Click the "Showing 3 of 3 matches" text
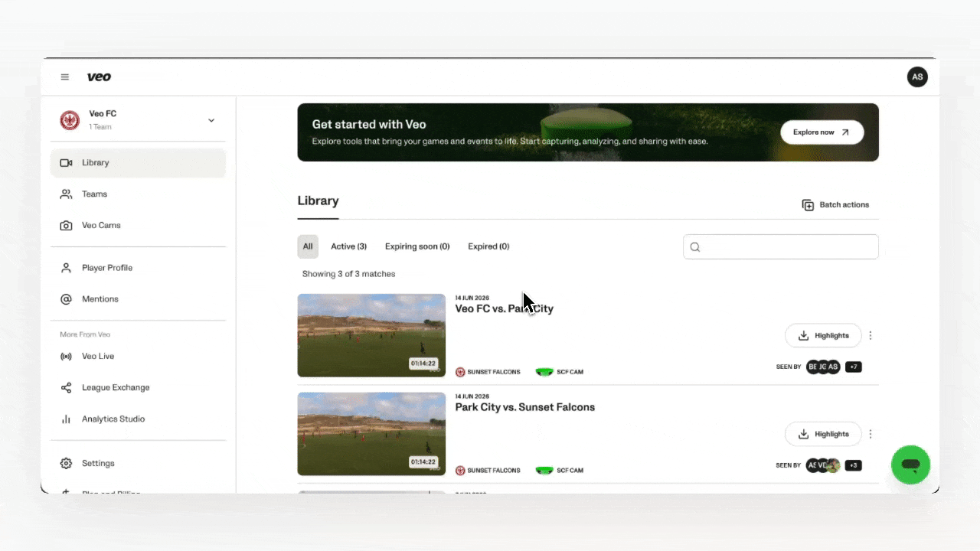 click(x=348, y=274)
